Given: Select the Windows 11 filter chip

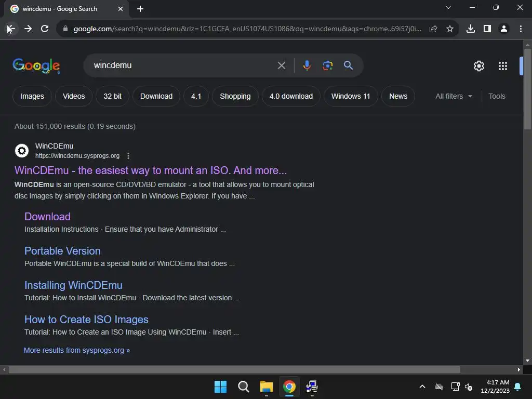Looking at the screenshot, I should coord(351,96).
